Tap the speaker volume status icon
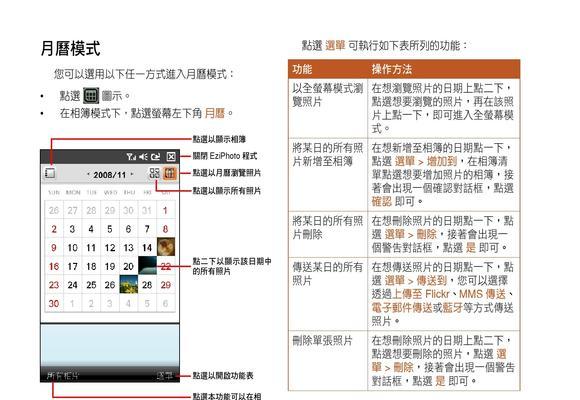Screen dimensions: 580x400 click(x=144, y=157)
